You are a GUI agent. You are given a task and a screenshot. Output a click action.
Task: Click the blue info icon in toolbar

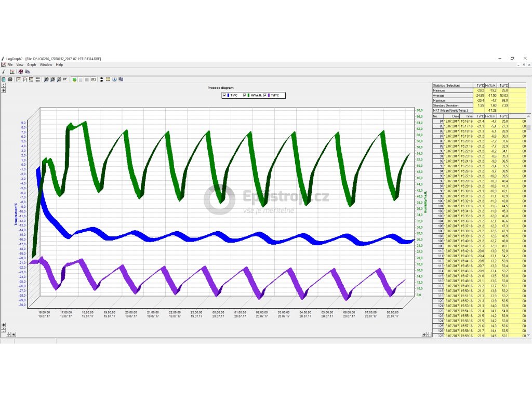[x=114, y=79]
